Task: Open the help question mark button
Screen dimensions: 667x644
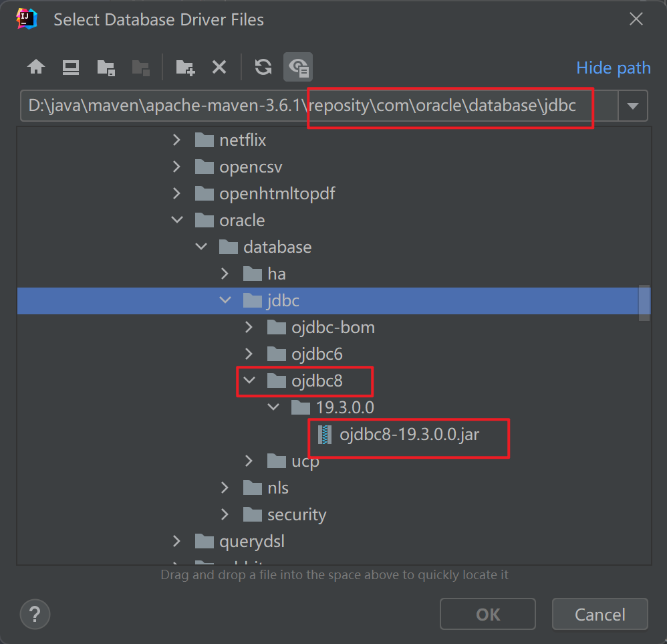Action: 35,614
